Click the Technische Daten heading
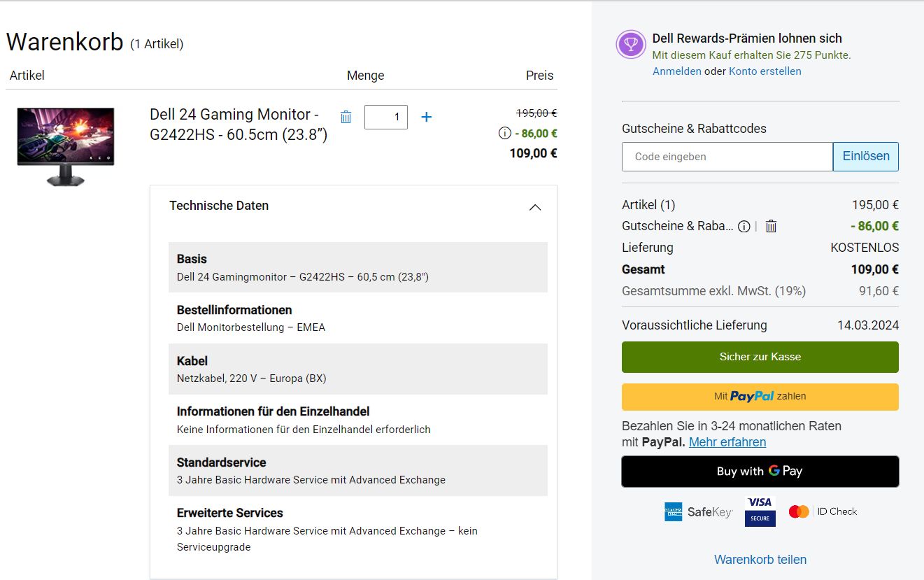This screenshot has width=924, height=580. [219, 206]
